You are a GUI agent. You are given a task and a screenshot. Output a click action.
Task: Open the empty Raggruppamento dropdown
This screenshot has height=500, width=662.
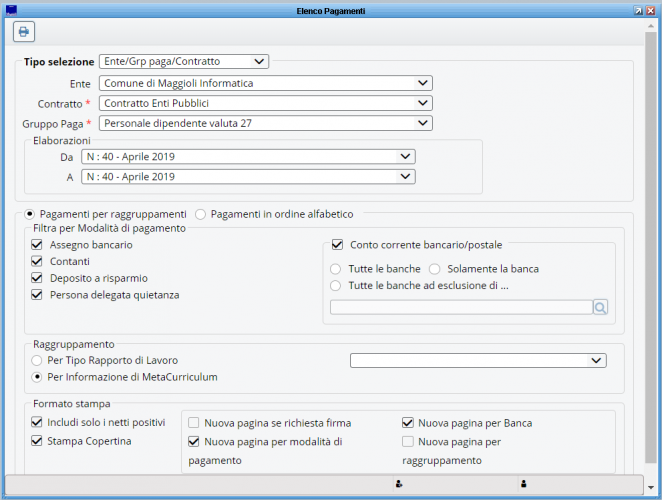click(x=478, y=360)
